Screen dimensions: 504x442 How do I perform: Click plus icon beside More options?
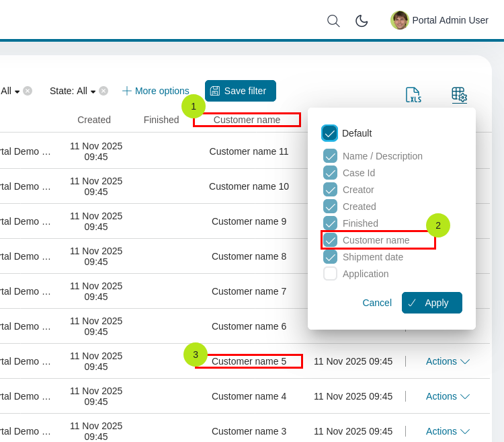coord(127,91)
